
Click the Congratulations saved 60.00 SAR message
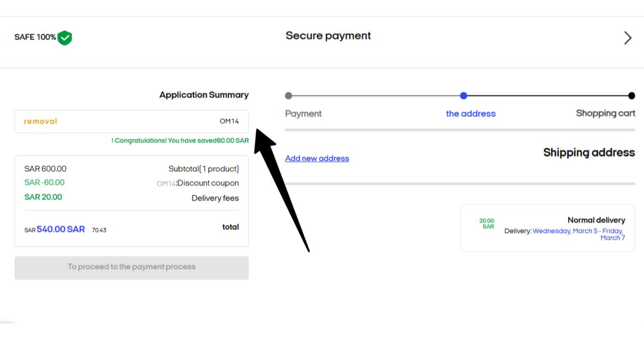pyautogui.click(x=180, y=141)
